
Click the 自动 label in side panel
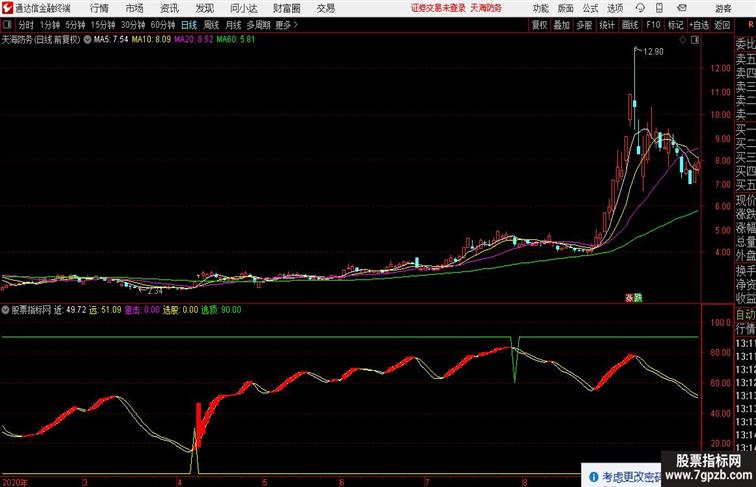(745, 314)
